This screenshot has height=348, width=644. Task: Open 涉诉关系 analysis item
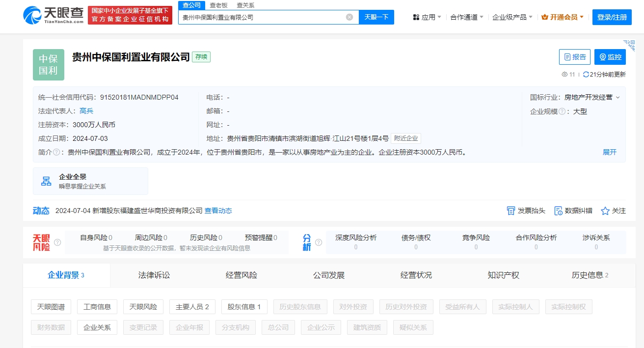click(x=596, y=242)
